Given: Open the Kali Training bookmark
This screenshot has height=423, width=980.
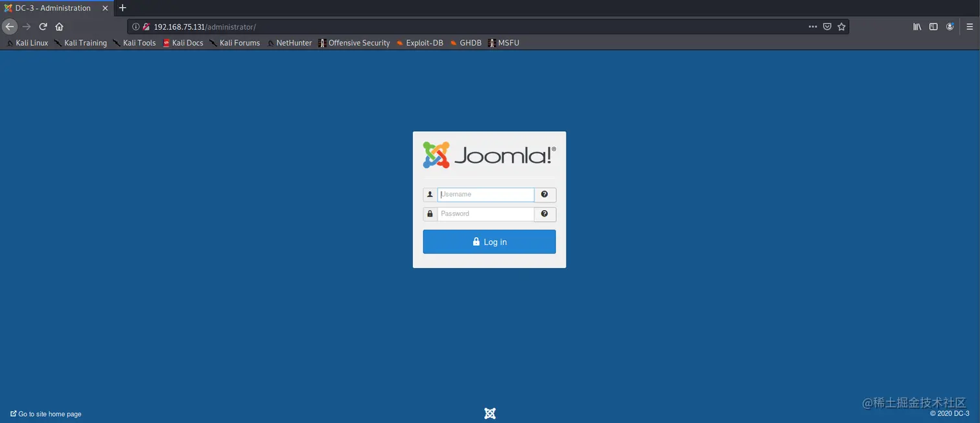Looking at the screenshot, I should coord(80,43).
